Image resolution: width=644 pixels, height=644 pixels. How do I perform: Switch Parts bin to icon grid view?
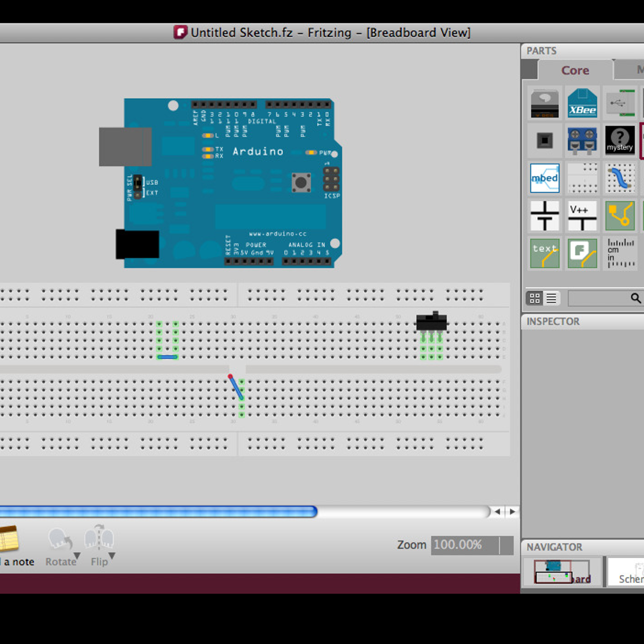click(x=535, y=298)
